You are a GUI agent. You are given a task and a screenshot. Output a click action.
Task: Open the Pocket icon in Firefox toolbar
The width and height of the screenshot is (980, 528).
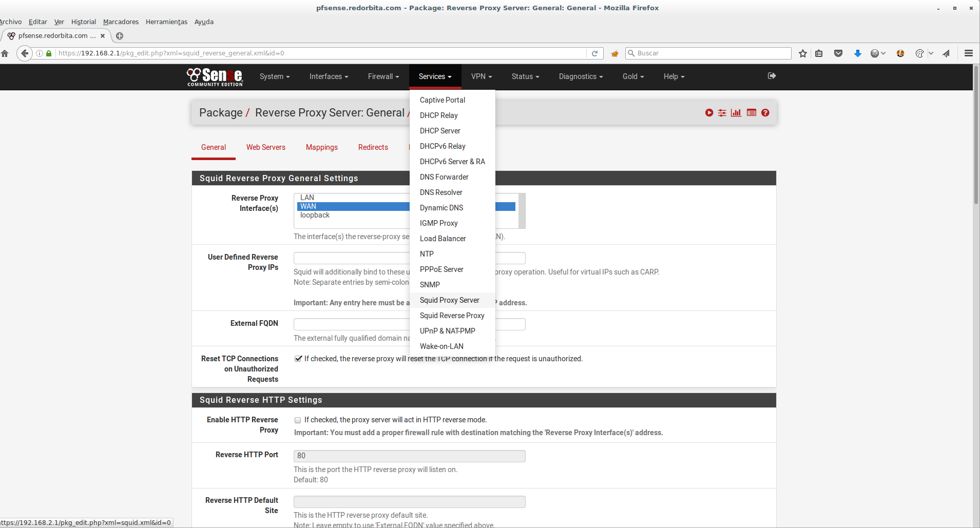838,53
